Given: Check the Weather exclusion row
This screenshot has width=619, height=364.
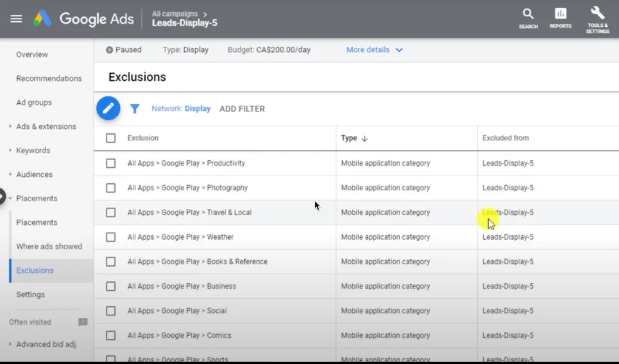Looking at the screenshot, I should click(x=110, y=237).
